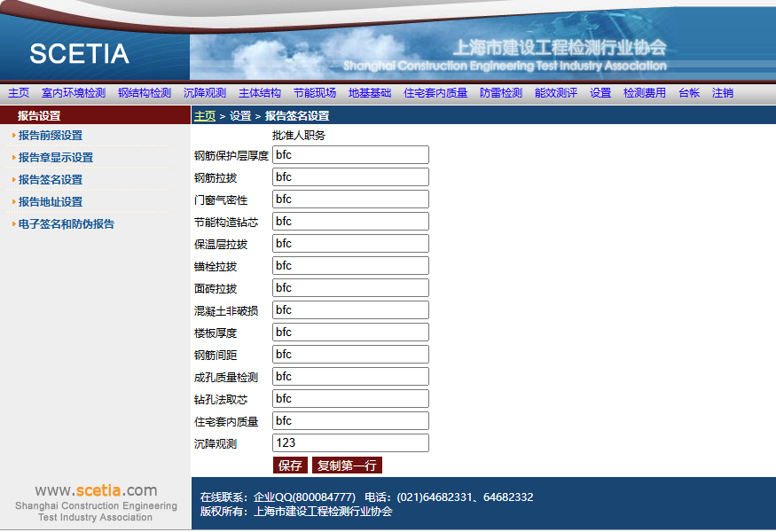
Task: Focus the 钢筋保护层厚度 input field
Action: pos(350,155)
